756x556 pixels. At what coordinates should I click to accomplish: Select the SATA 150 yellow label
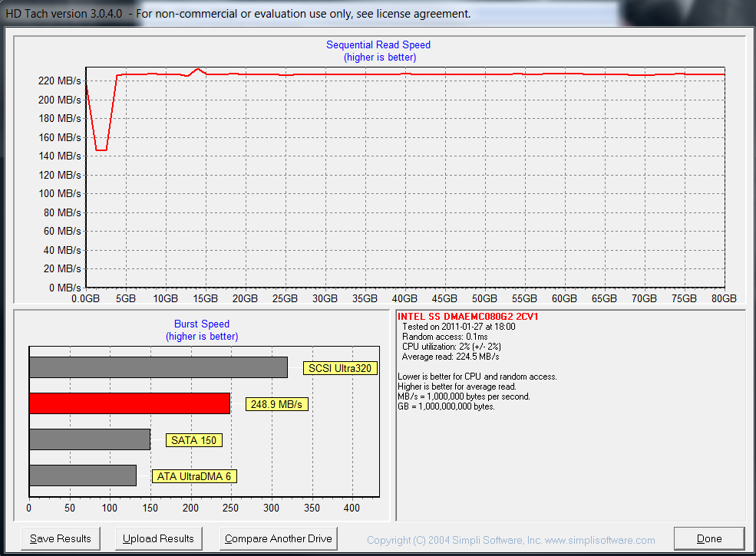click(x=194, y=440)
